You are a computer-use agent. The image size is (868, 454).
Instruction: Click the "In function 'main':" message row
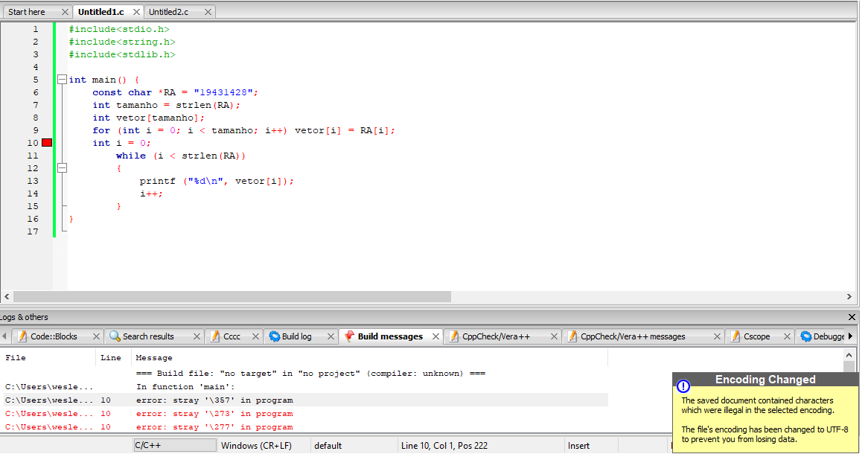pos(304,387)
